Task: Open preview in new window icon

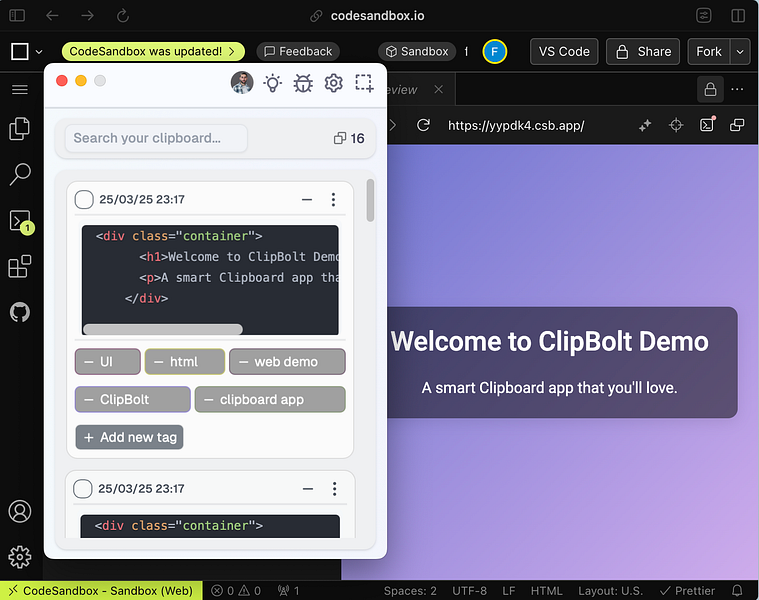Action: (737, 125)
